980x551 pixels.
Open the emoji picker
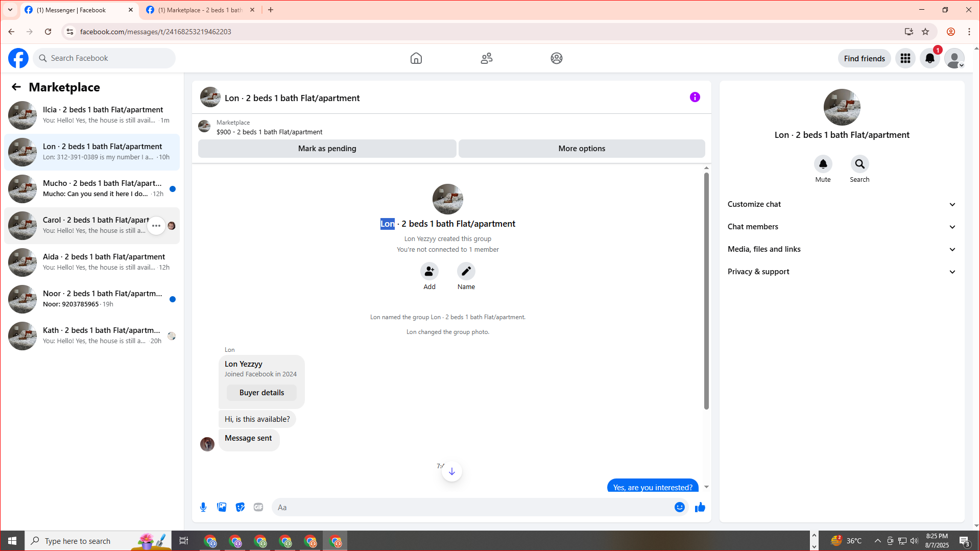pos(680,507)
